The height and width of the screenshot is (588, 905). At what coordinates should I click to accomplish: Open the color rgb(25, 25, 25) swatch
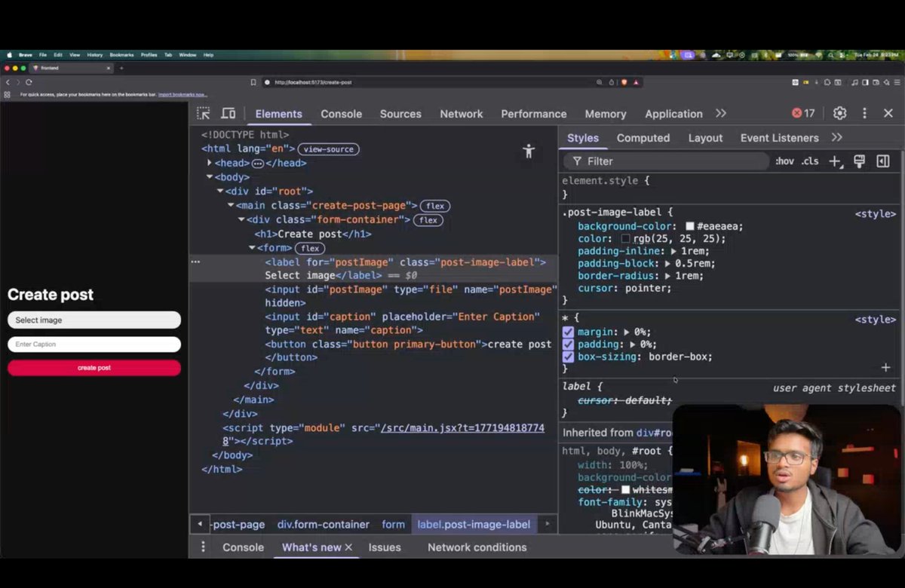coord(625,239)
